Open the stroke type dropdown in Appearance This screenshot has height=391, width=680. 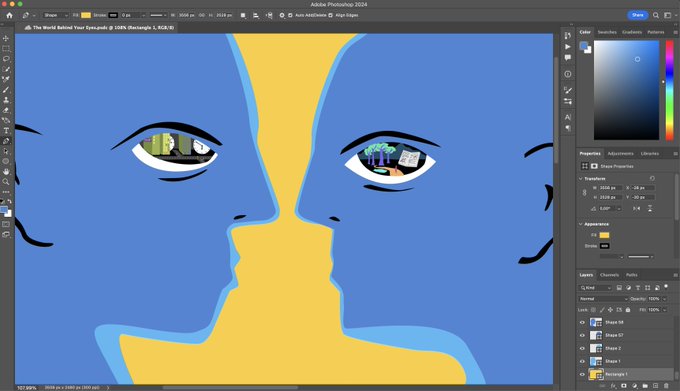pos(641,257)
